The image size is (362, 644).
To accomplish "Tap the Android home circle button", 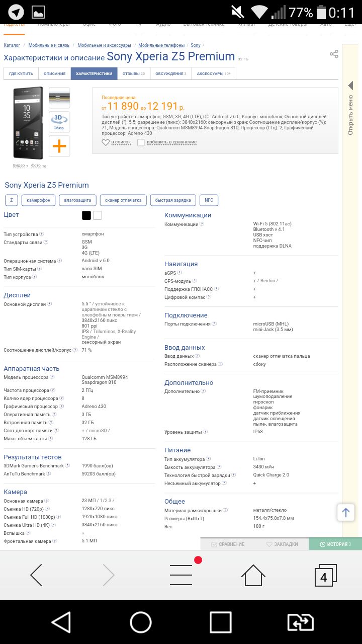I will (141, 622).
